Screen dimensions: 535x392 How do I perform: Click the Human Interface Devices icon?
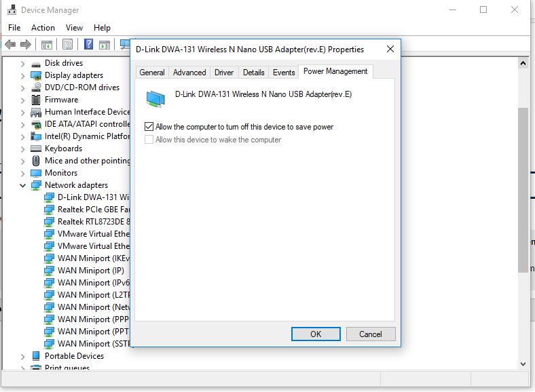(36, 112)
